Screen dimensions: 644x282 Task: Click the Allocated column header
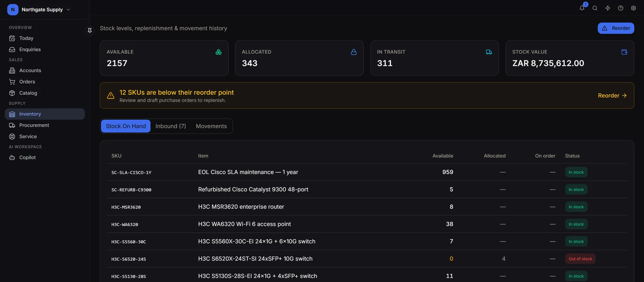pyautogui.click(x=495, y=156)
